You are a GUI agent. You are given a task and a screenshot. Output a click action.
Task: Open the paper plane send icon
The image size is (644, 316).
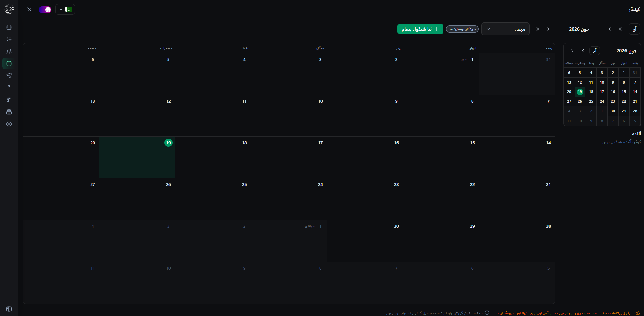9,76
